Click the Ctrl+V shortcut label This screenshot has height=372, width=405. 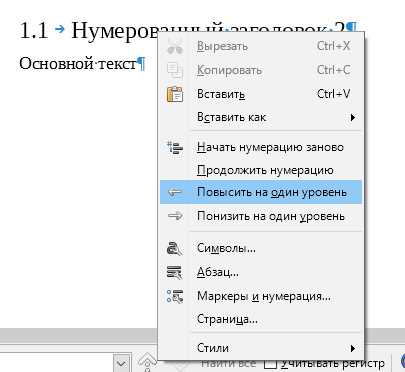coord(333,94)
